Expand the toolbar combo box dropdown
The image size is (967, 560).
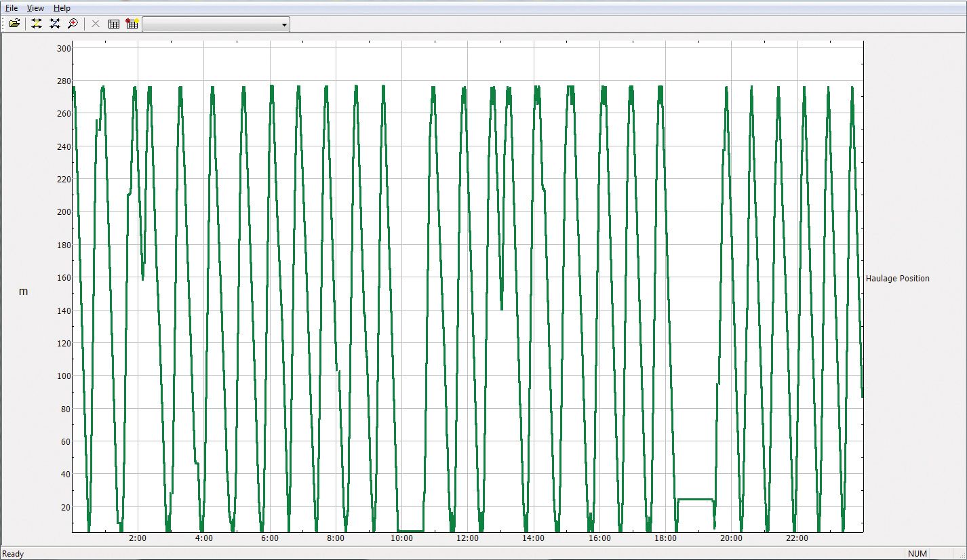(x=284, y=24)
